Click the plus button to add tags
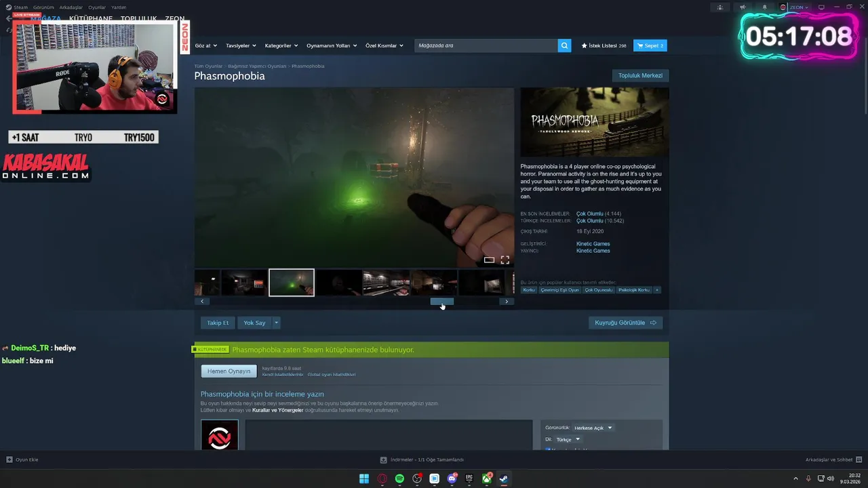The image size is (868, 488). (x=656, y=290)
